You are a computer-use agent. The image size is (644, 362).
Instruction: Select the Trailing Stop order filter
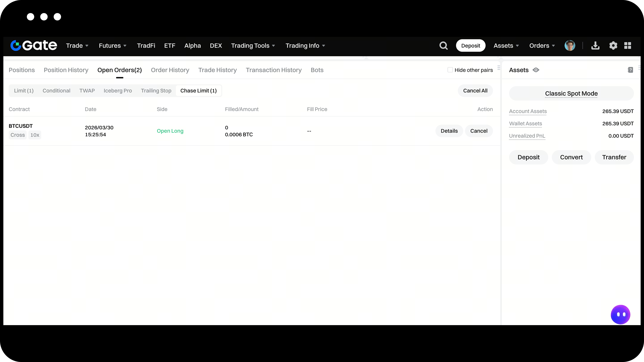156,91
